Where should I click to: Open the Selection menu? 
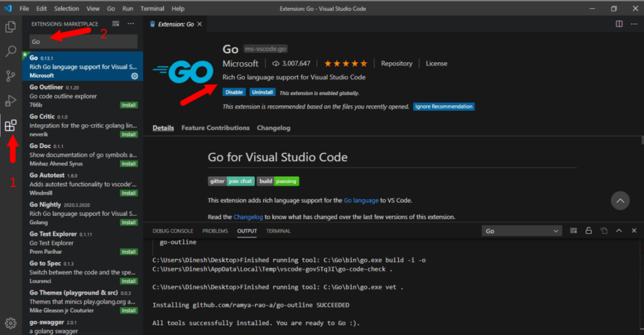[x=67, y=8]
